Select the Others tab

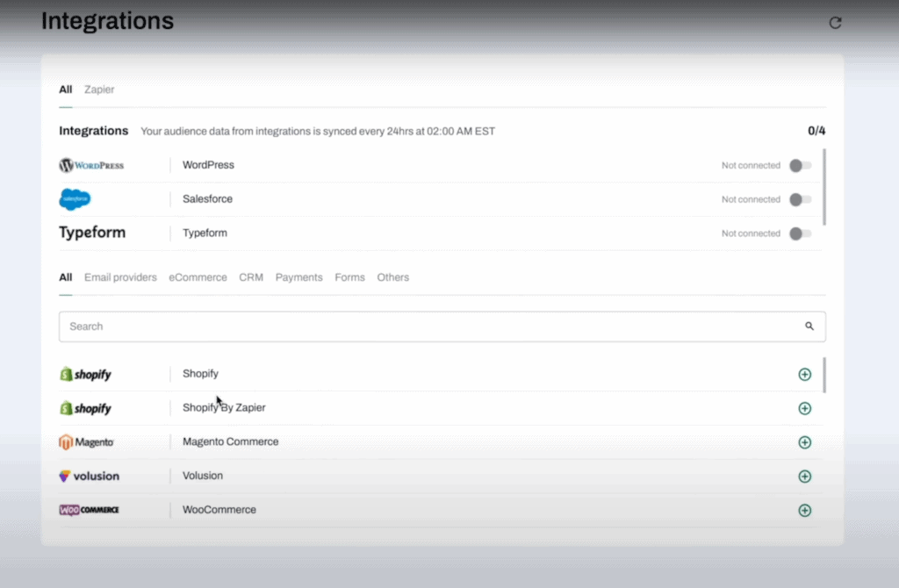pos(392,277)
